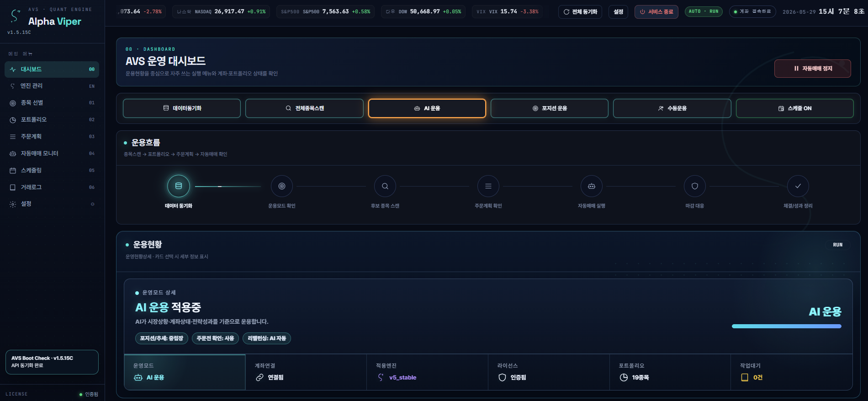Select the 계좌연결 status card
Viewport: 868px width, 401px height.
tap(306, 372)
